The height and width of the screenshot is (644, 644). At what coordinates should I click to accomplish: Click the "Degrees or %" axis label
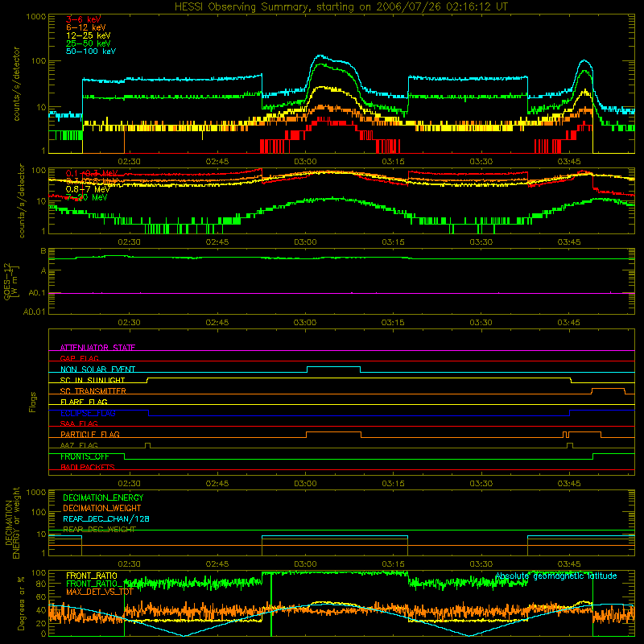pos(21,603)
